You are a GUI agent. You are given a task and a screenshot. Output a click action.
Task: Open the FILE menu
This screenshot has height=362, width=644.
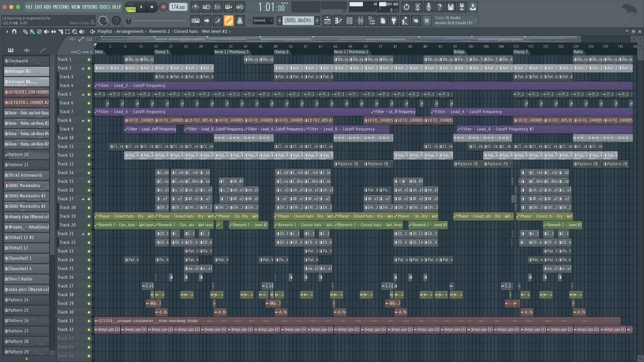(29, 7)
